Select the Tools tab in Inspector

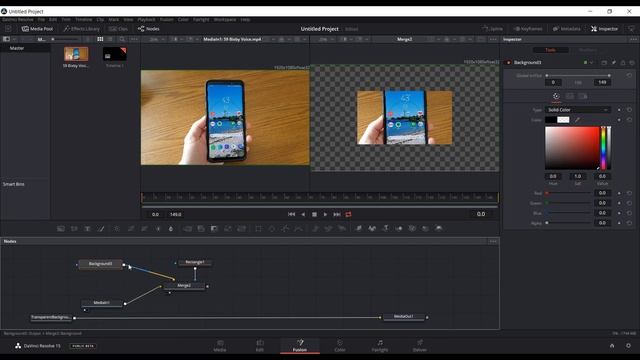point(551,50)
